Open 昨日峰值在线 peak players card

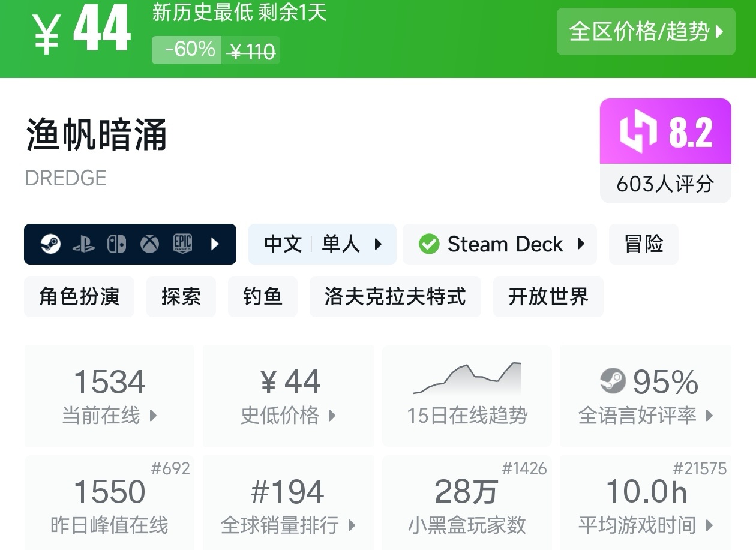[109, 503]
